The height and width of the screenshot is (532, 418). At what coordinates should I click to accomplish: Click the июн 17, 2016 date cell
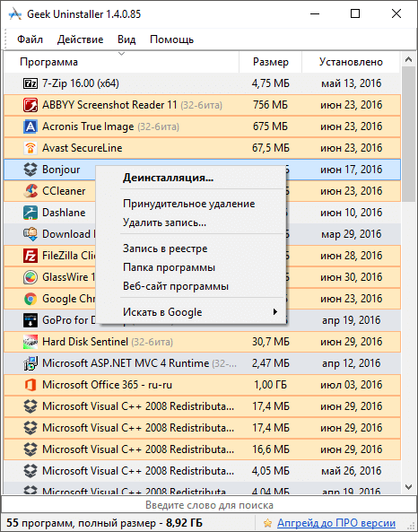point(351,170)
